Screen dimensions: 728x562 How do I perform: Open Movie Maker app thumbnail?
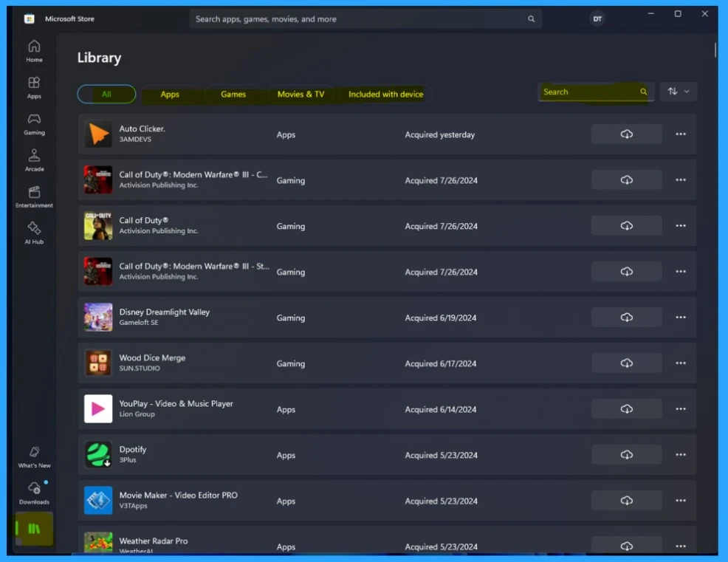pos(98,501)
